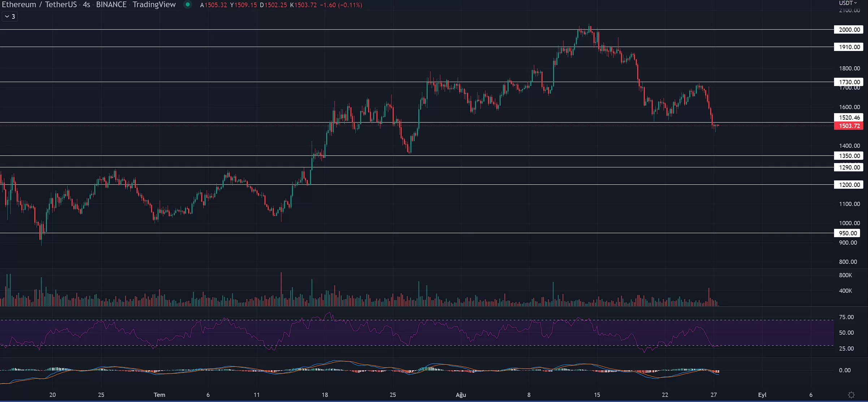868x402 pixels.
Task: Click the red 1503.72 current price tag
Action: pos(849,126)
